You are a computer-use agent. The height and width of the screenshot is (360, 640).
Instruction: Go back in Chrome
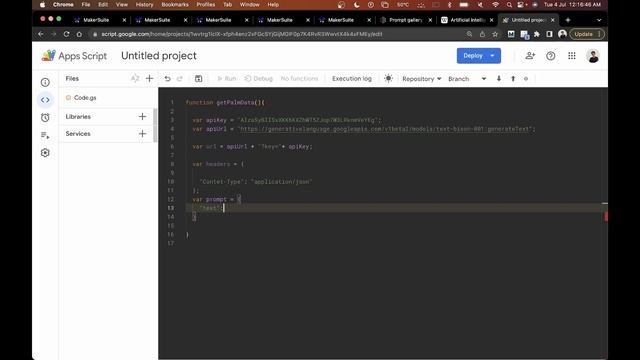[x=41, y=34]
